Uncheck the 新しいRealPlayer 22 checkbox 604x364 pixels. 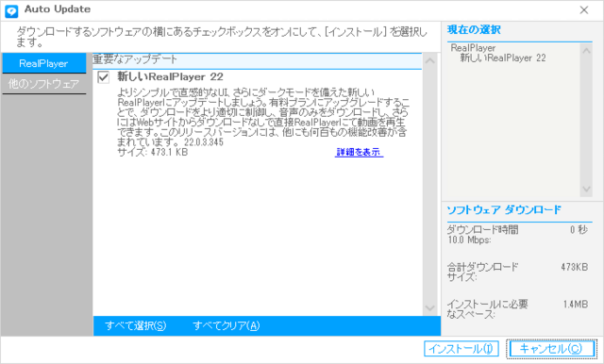point(103,77)
